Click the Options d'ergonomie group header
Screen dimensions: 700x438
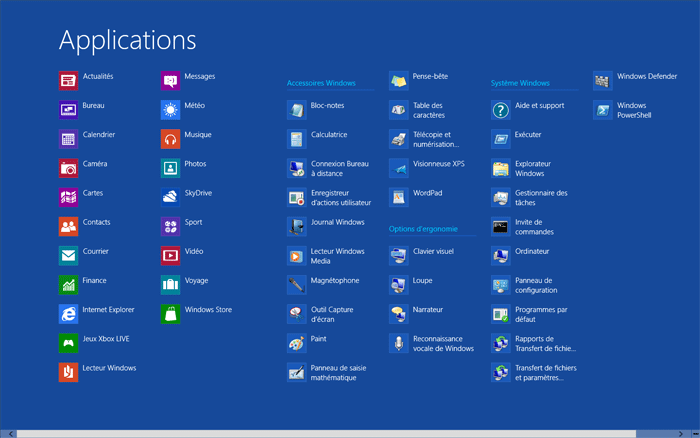(425, 229)
